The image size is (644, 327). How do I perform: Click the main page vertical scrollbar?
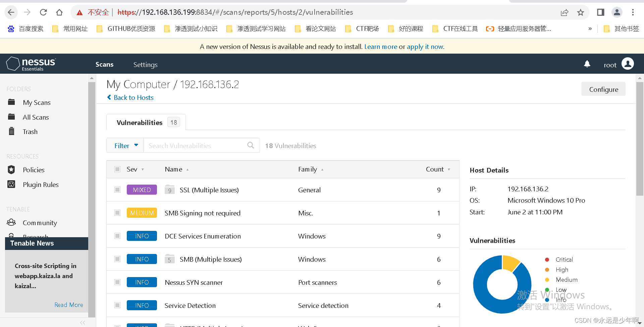click(x=640, y=139)
